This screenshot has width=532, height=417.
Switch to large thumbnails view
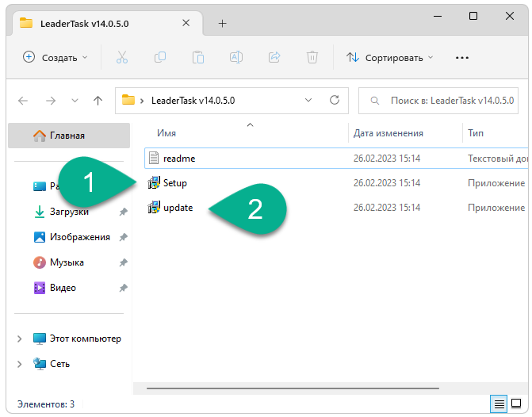516,404
